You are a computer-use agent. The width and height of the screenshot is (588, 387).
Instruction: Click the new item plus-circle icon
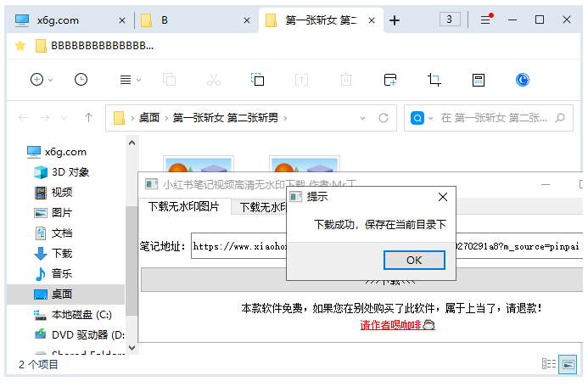pos(36,79)
